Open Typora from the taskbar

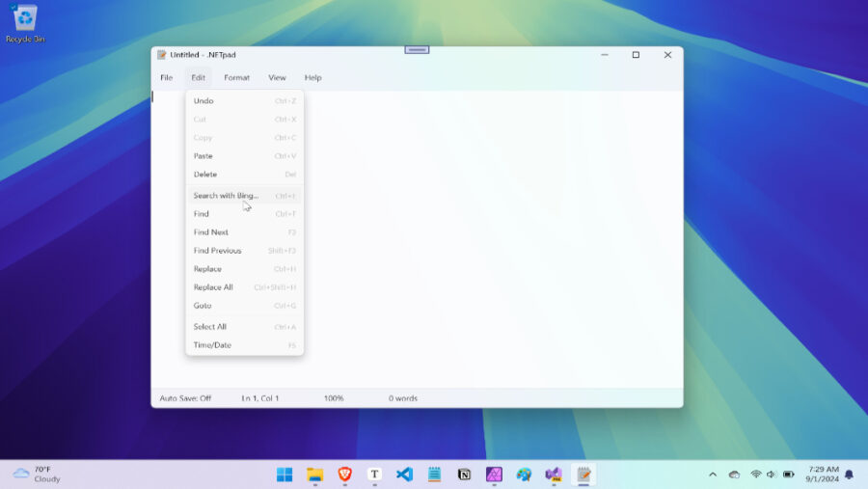click(375, 475)
